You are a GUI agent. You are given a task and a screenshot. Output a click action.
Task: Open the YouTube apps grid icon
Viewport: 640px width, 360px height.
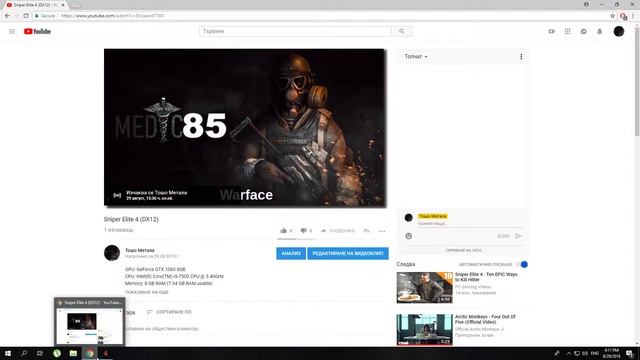(567, 31)
